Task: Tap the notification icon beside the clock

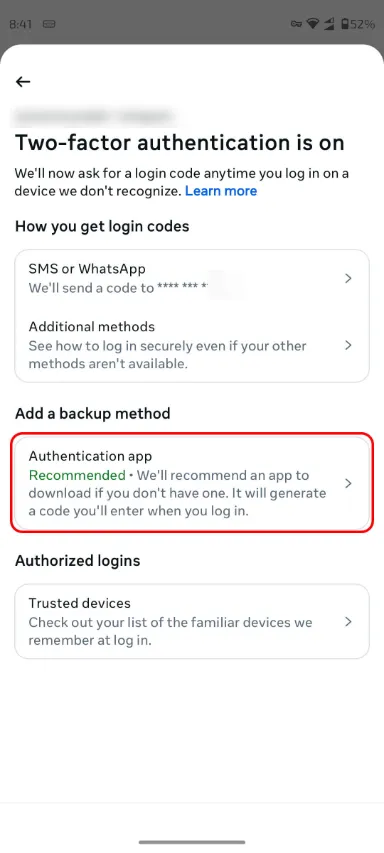Action: pos(49,24)
